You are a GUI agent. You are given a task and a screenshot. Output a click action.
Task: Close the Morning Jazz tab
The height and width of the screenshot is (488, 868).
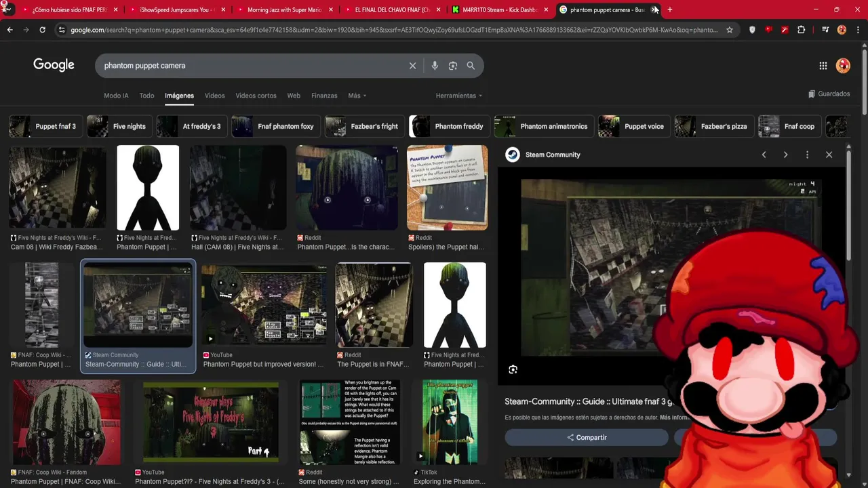coord(331,9)
